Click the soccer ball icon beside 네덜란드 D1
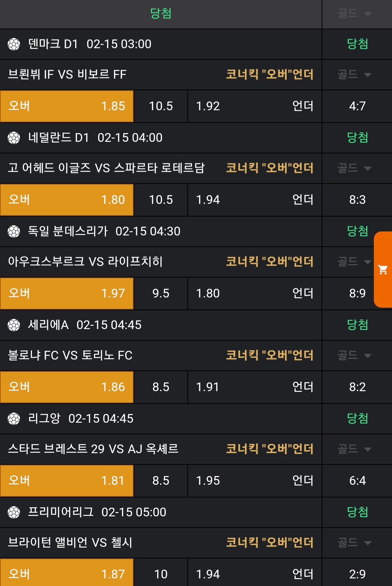Screen dimensions: 392x586 click(14, 138)
